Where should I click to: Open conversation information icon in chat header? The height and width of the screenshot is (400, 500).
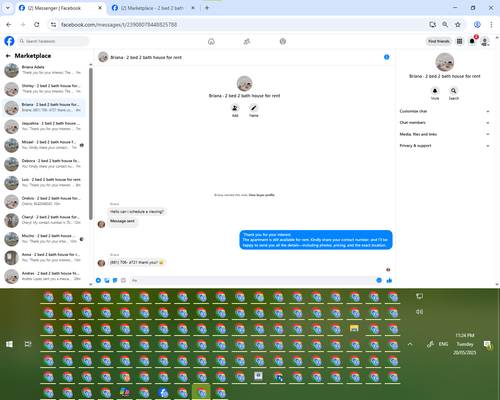click(387, 57)
